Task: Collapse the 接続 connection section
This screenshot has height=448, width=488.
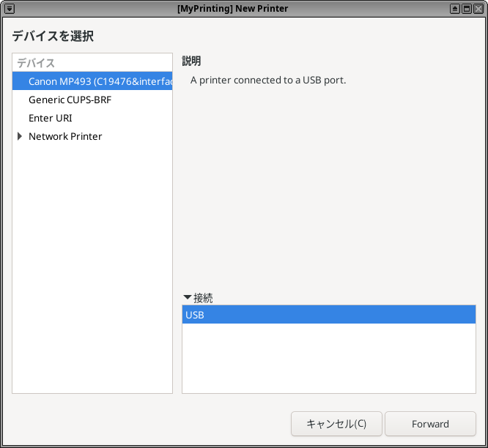Action: pyautogui.click(x=188, y=297)
